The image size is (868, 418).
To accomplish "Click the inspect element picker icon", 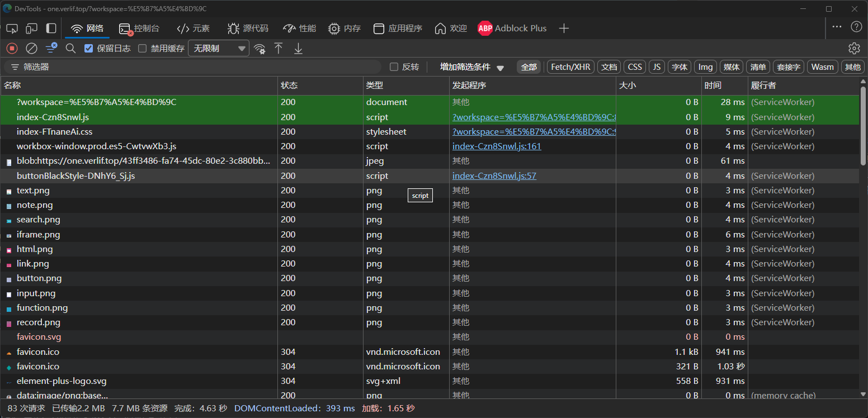I will click(x=12, y=28).
